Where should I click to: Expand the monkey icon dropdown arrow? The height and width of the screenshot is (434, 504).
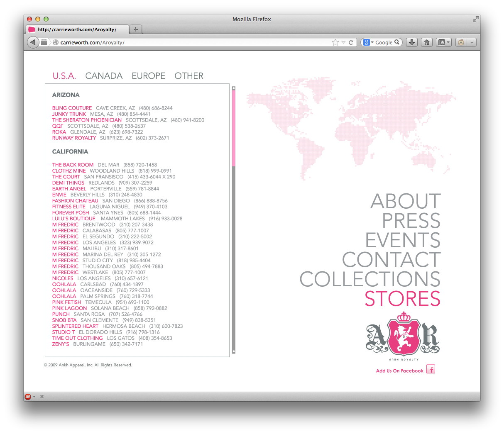click(x=472, y=42)
